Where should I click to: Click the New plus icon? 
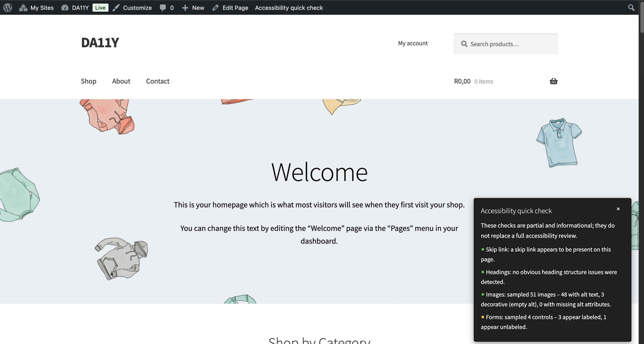click(x=185, y=8)
